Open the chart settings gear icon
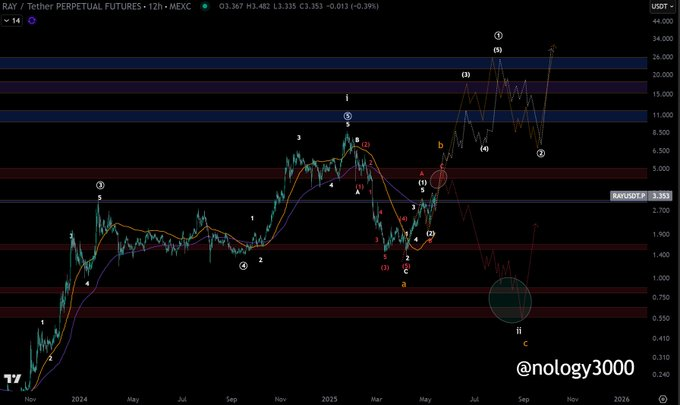The width and height of the screenshot is (680, 405). point(663,399)
